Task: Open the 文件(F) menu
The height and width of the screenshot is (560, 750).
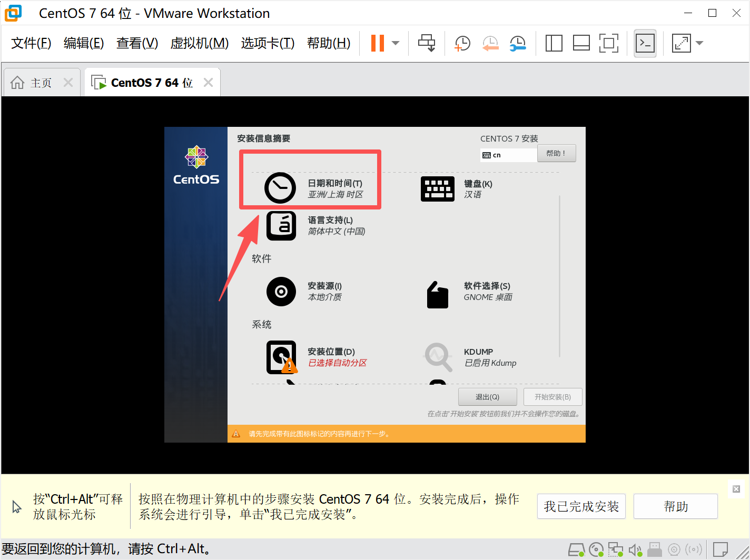Action: tap(31, 43)
